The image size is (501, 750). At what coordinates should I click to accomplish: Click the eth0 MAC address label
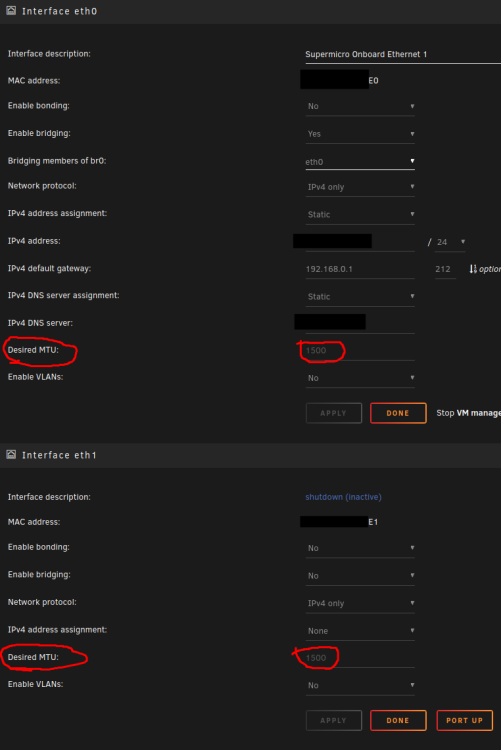point(34,81)
